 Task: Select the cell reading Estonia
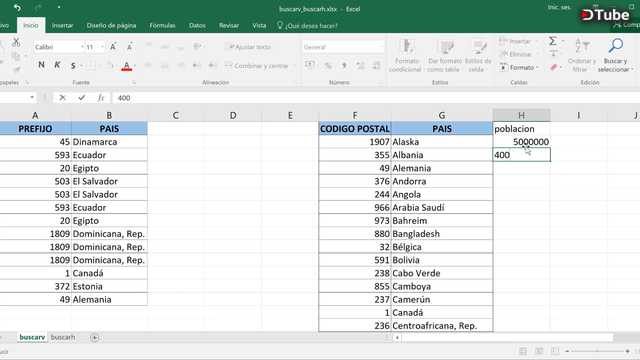point(109,287)
